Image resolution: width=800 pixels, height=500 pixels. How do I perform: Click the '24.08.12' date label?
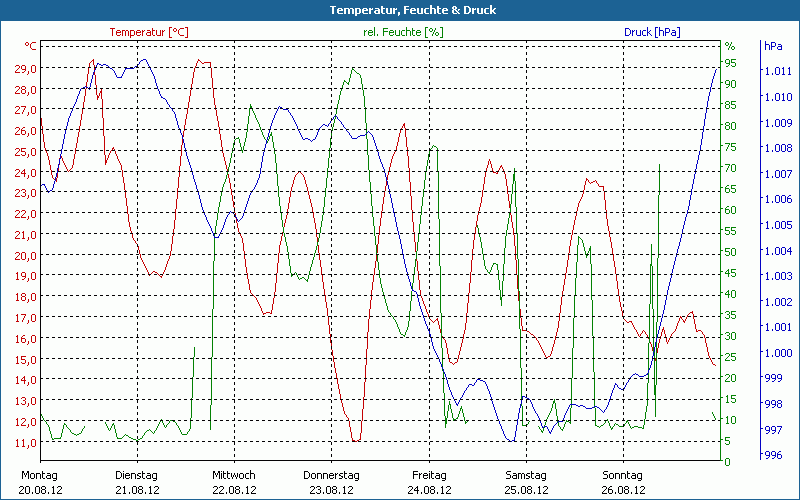click(429, 491)
